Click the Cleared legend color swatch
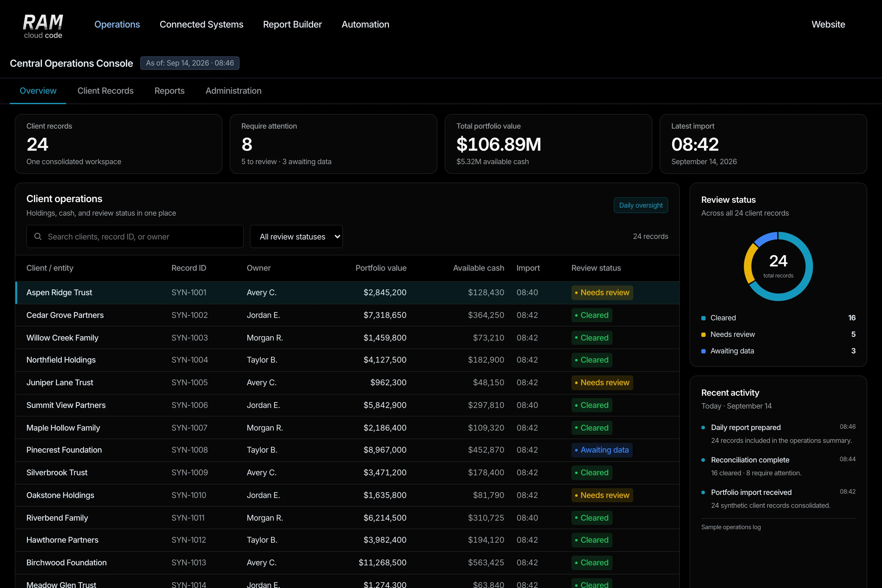Screen dimensions: 882x588 click(703, 318)
